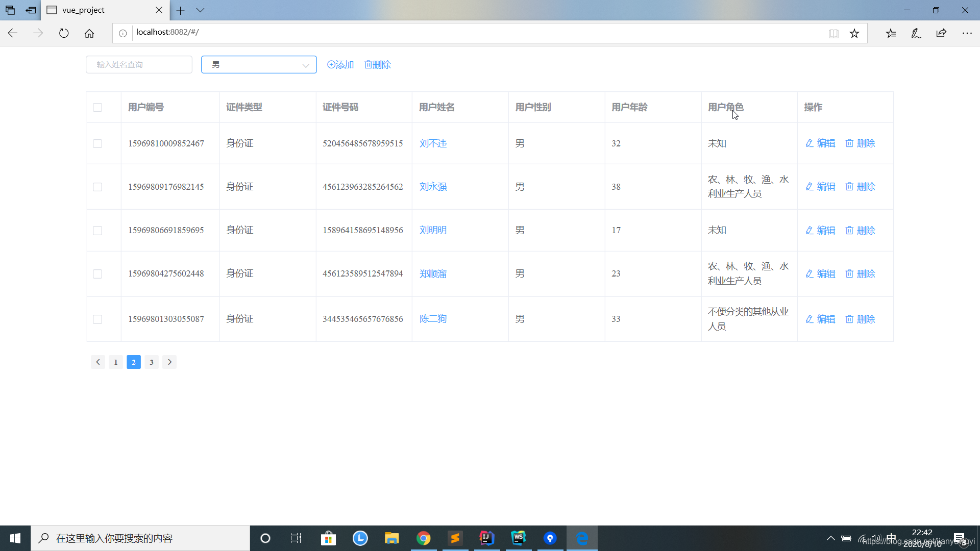
Task: Delete the 刘明明 row
Action: (x=860, y=231)
